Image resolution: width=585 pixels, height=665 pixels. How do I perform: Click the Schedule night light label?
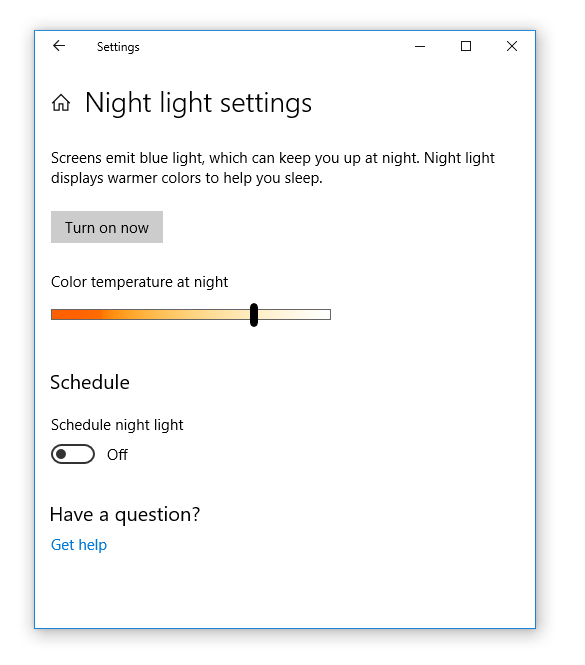[117, 425]
